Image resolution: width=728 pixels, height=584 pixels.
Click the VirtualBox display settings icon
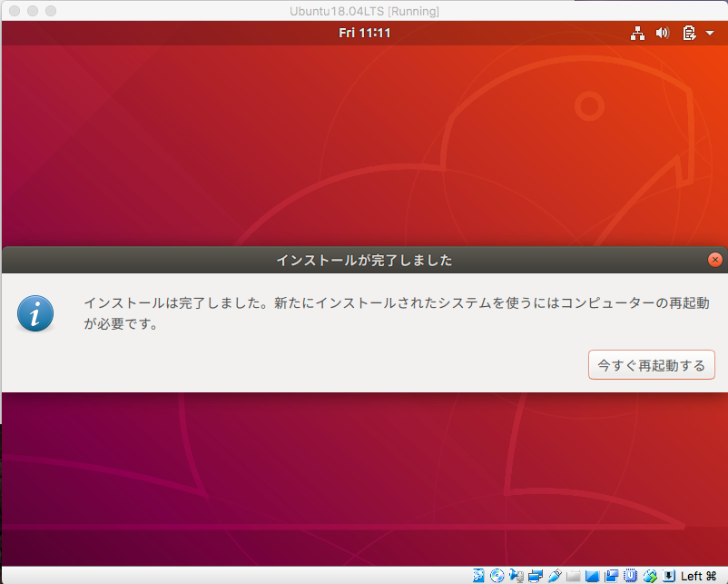point(592,576)
